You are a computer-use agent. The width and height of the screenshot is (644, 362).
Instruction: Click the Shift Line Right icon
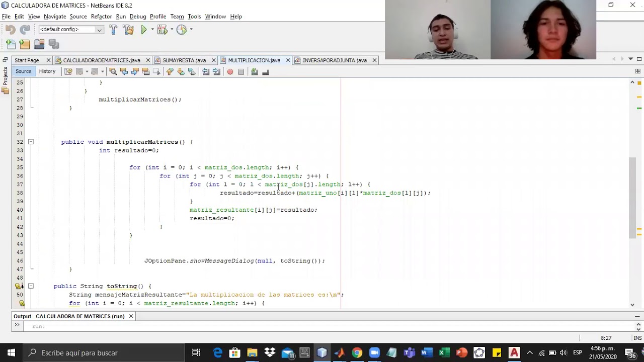point(216,72)
